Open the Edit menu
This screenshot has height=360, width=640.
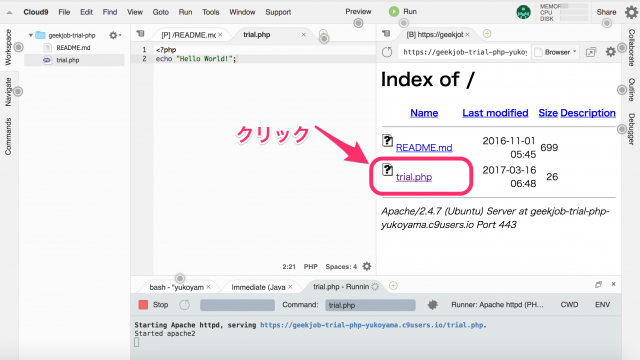[x=86, y=12]
